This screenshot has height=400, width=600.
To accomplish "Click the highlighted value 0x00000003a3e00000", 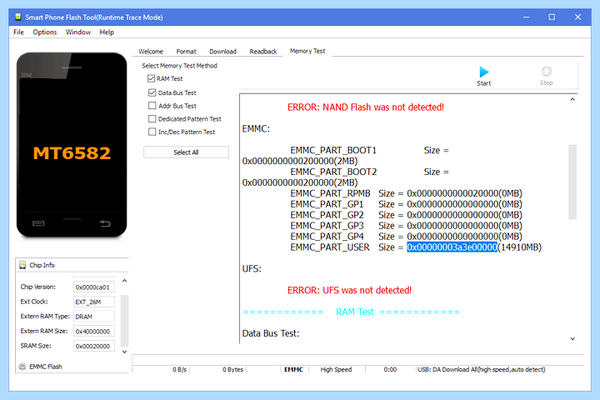I will click(452, 247).
